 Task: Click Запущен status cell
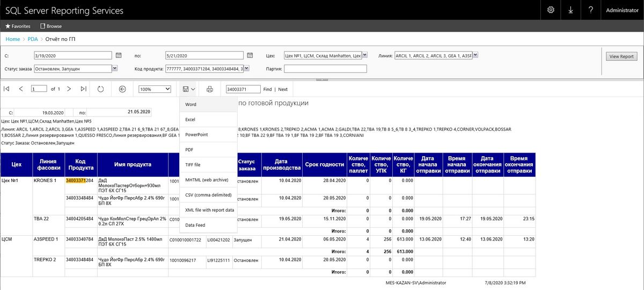[x=244, y=239]
